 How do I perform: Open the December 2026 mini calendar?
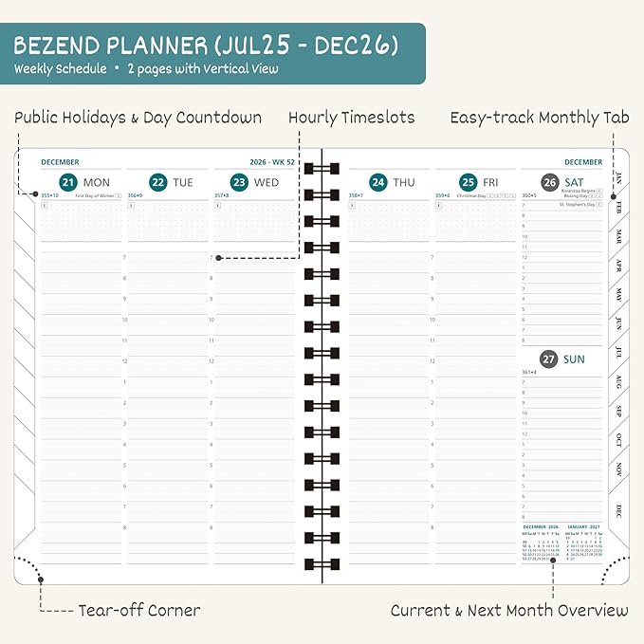tap(541, 544)
